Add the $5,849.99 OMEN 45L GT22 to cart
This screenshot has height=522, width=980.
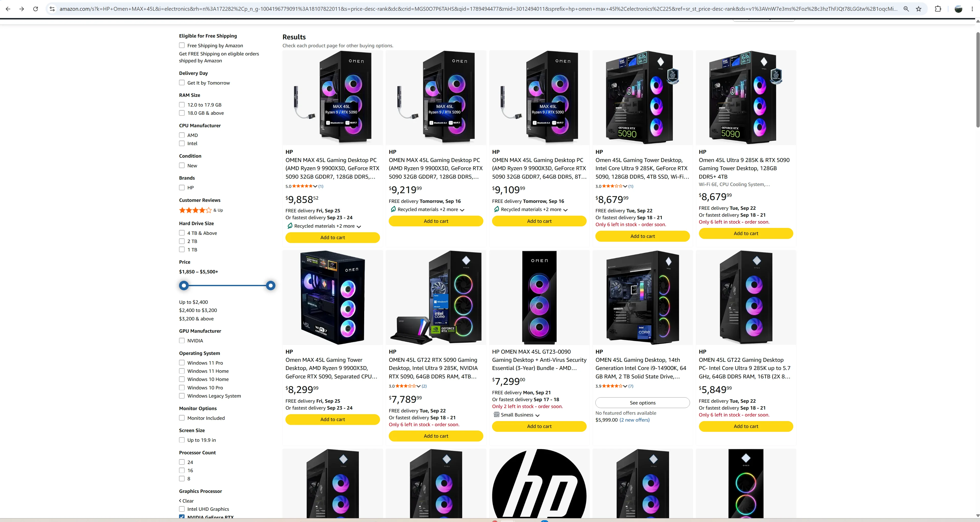coord(746,427)
